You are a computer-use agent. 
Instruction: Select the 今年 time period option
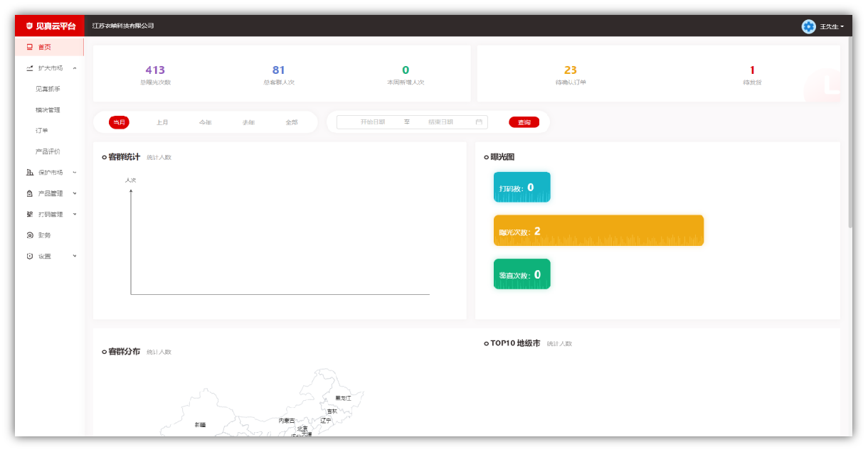[x=206, y=122]
